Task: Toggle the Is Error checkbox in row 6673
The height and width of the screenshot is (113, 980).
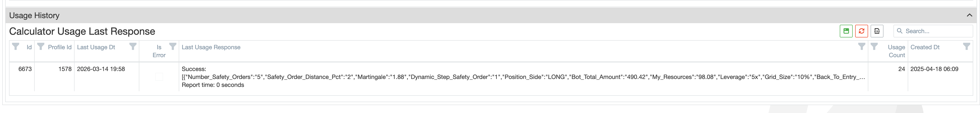Action: (159, 77)
